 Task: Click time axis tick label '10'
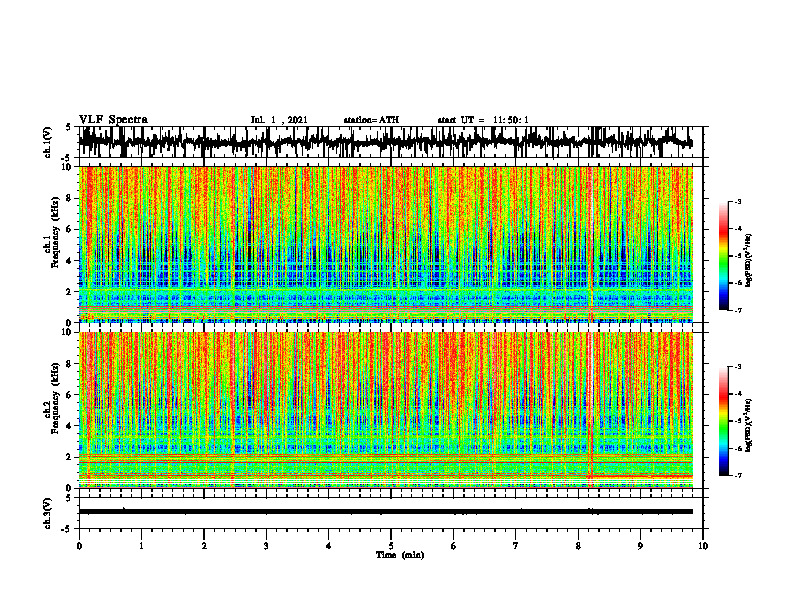click(703, 546)
